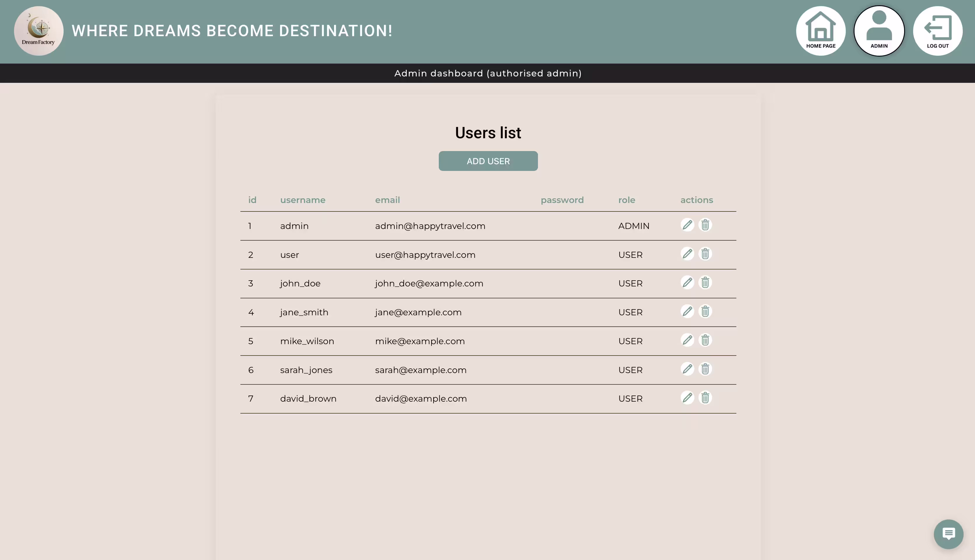Click the actions column header
This screenshot has height=560, width=975.
[697, 200]
